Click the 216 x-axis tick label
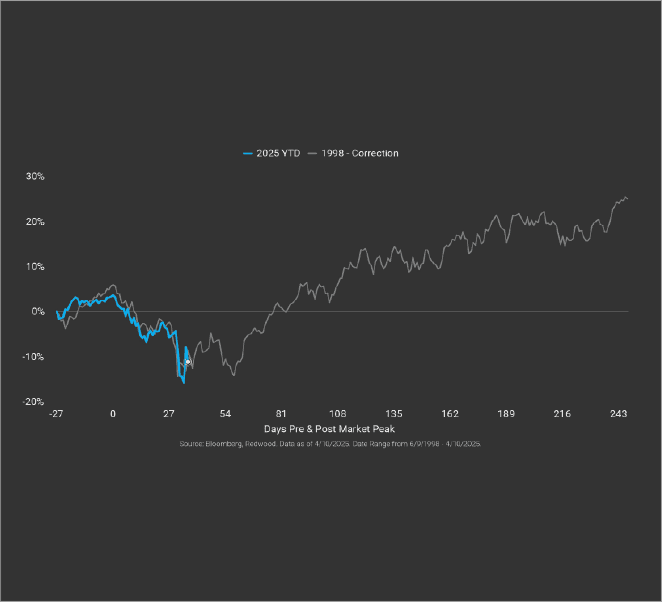The width and height of the screenshot is (662, 602). 562,413
